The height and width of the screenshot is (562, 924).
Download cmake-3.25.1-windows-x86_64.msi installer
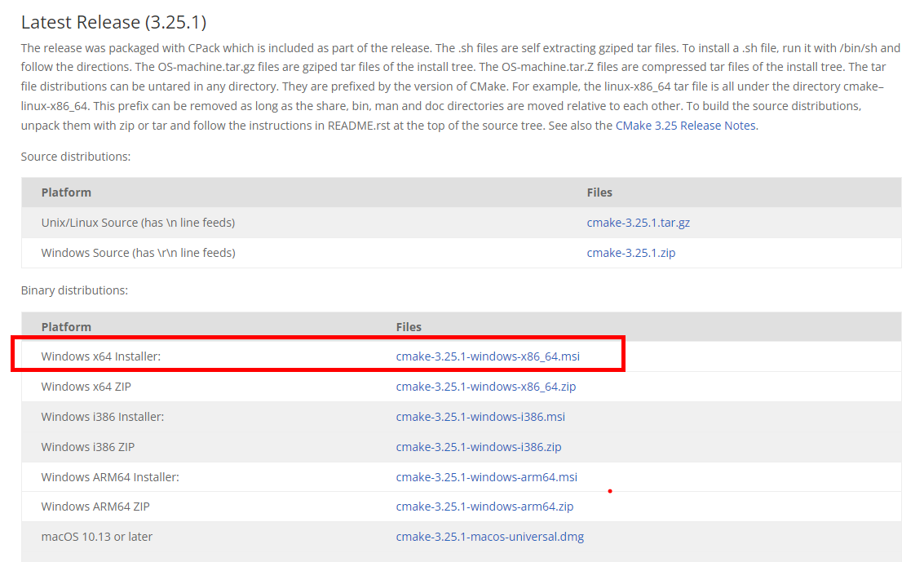[488, 356]
